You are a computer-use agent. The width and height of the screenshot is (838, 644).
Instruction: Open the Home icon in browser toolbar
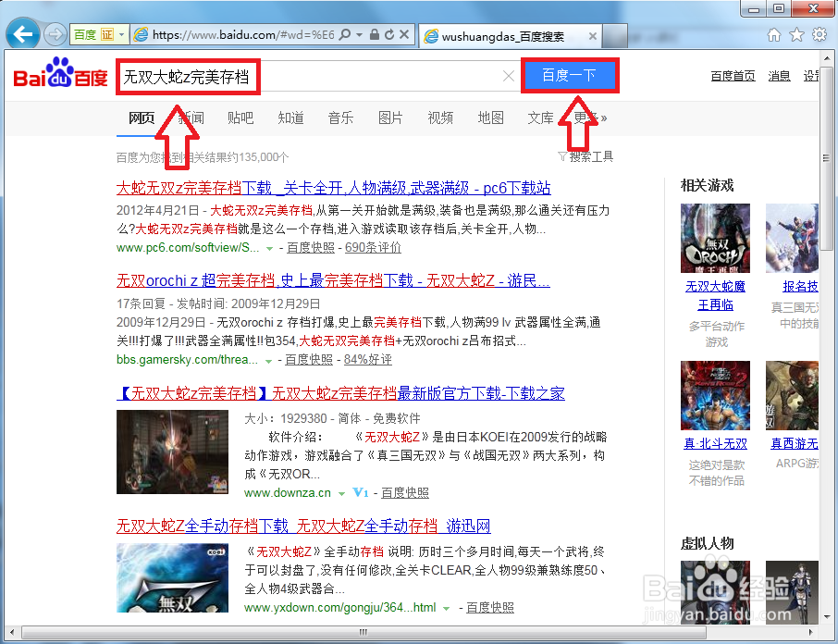tap(774, 35)
